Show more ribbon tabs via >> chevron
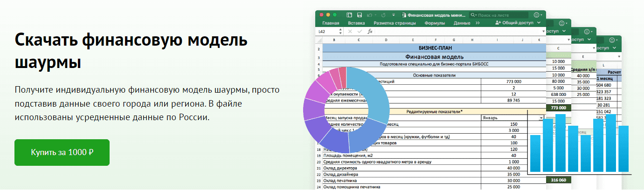 (477, 23)
